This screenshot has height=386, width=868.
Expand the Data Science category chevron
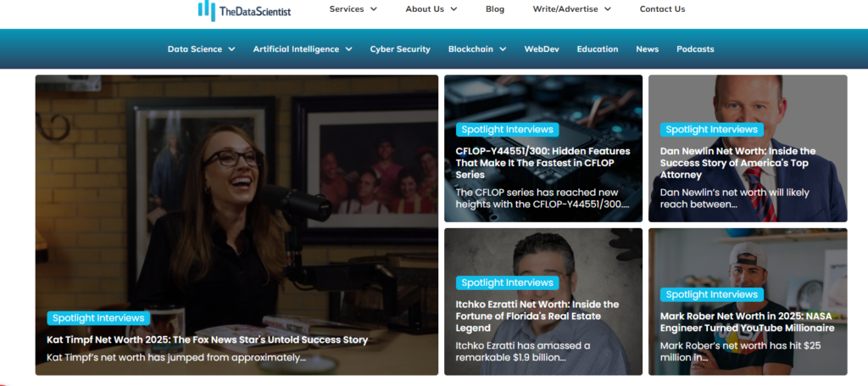(x=231, y=49)
